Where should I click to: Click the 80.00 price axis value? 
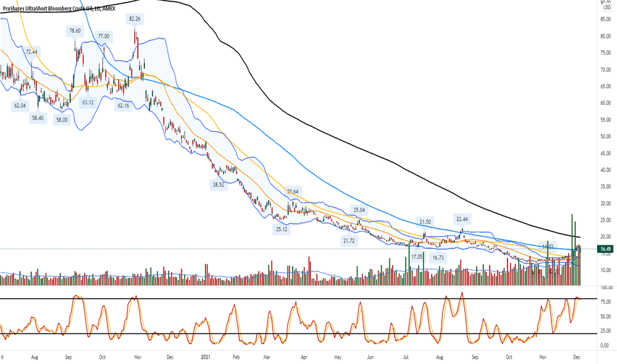pos(606,36)
